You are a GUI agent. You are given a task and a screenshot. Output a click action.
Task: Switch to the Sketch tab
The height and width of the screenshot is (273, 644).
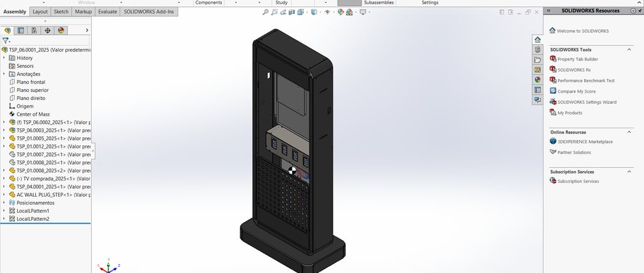coord(62,11)
